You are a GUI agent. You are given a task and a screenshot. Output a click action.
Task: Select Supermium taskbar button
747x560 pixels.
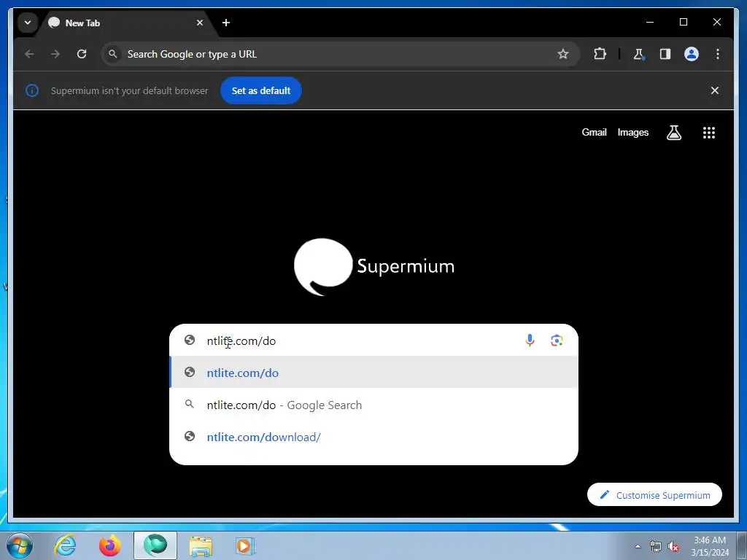pyautogui.click(x=155, y=545)
